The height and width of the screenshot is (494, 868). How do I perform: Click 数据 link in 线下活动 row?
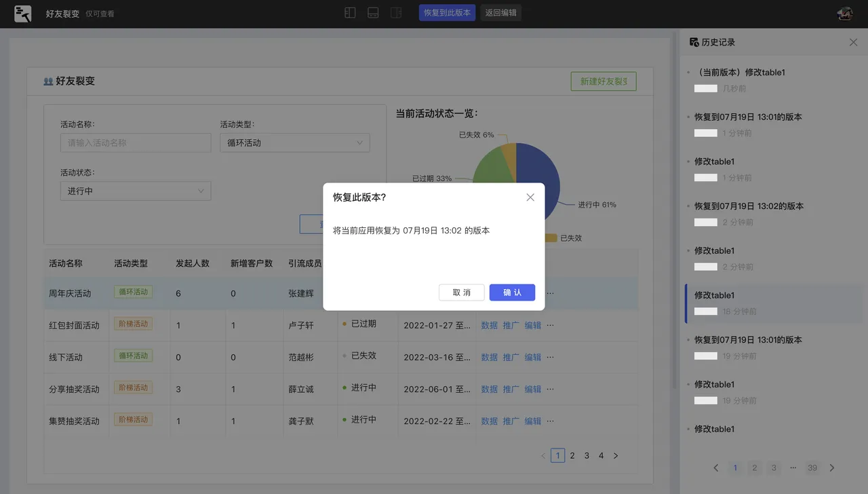(490, 357)
